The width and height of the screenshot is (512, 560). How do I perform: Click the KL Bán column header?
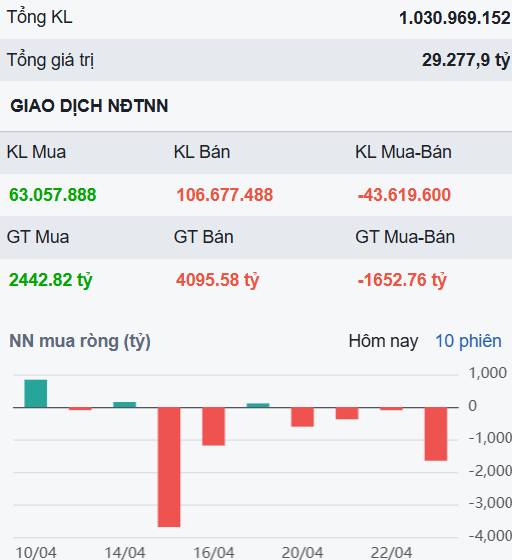click(x=202, y=152)
